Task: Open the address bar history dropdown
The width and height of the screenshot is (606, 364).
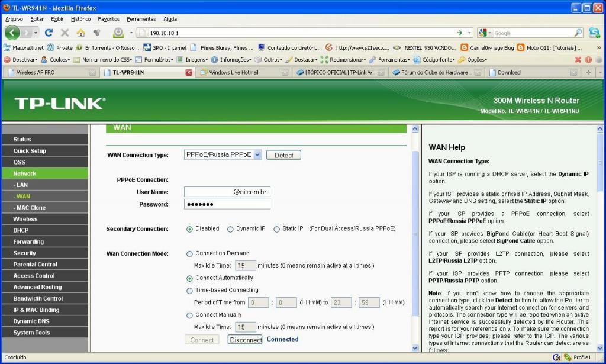Action: 469,33
